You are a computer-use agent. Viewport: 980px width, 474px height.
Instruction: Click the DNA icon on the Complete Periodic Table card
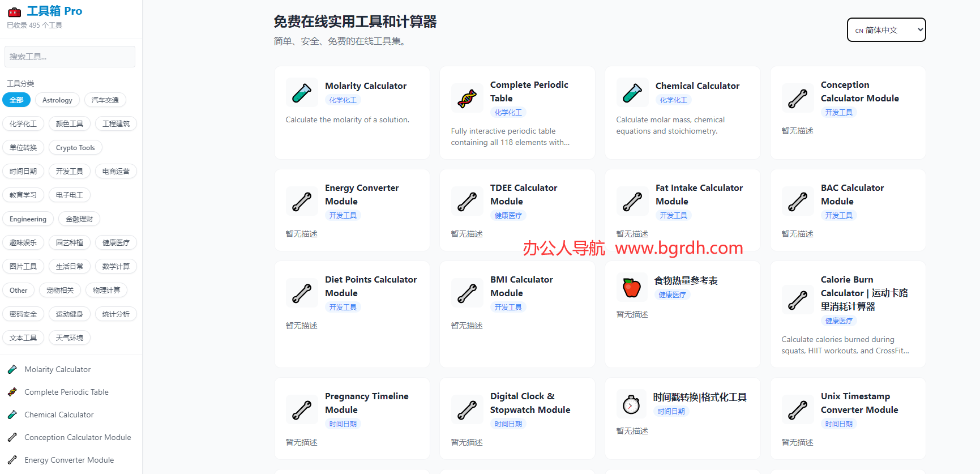click(x=467, y=98)
